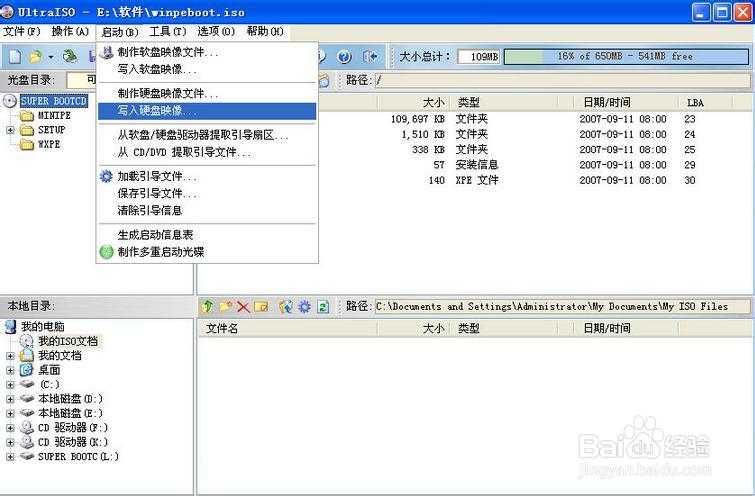Expand the 本地磁盘 (E:) node
The width and height of the screenshot is (755, 496).
[10, 414]
